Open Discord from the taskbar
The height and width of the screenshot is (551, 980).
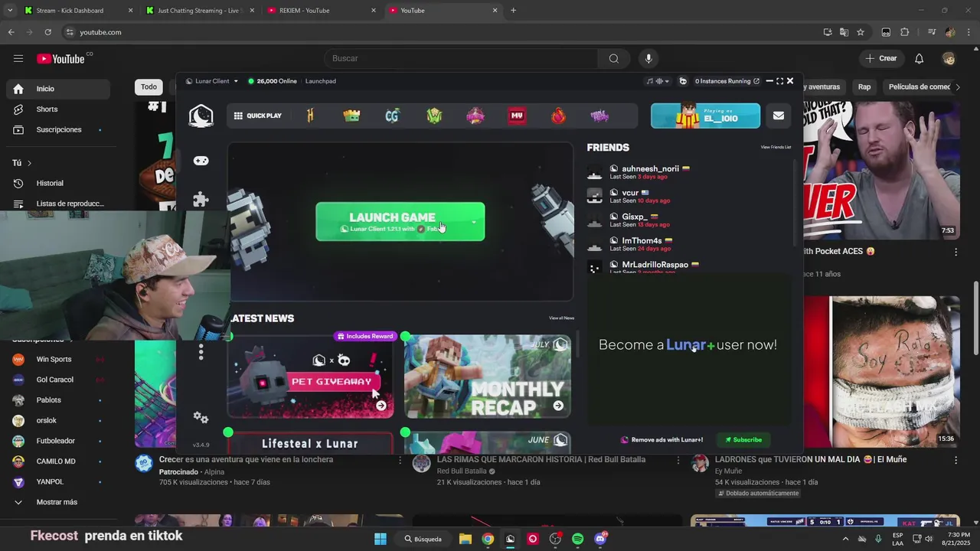point(600,539)
